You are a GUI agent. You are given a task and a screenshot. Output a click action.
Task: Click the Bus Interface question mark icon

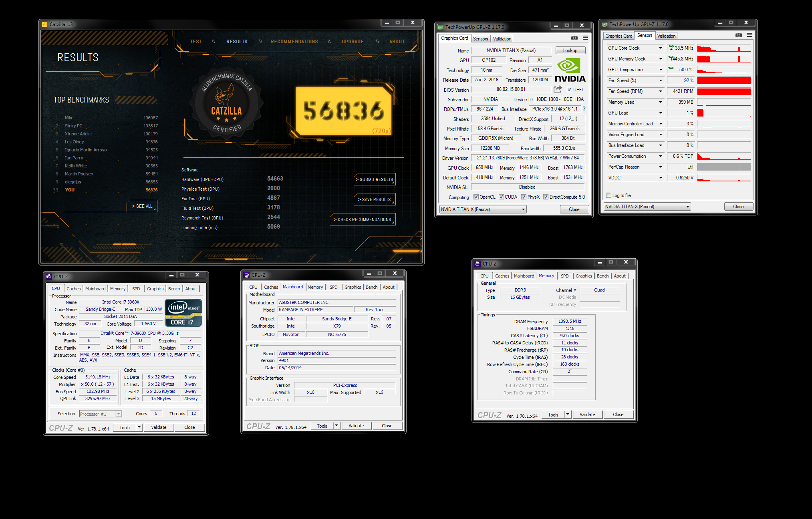tap(584, 109)
